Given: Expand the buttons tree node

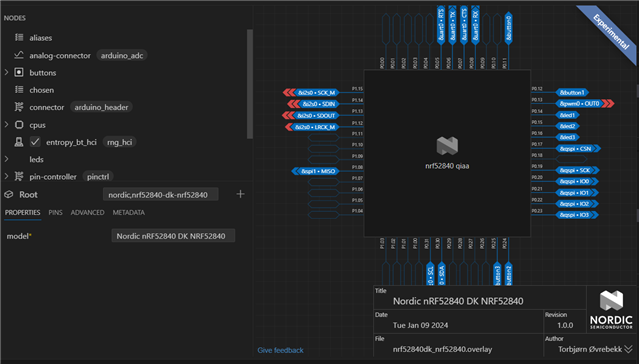Looking at the screenshot, I should (6, 73).
